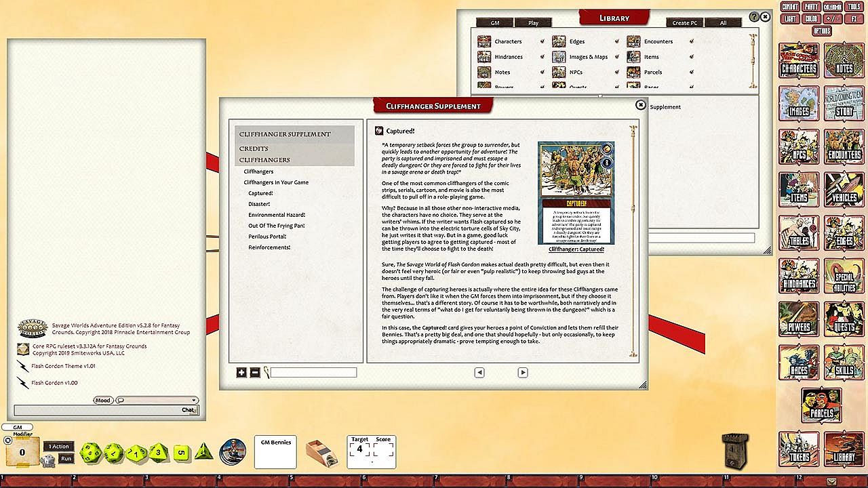Expand the Credits section header

[x=294, y=148]
